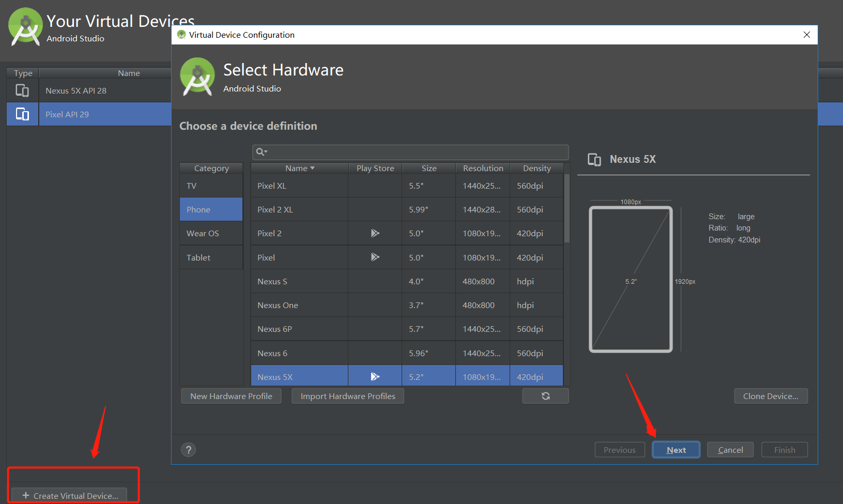Sort by Size column header
Screen dimensions: 843x504
click(x=429, y=168)
